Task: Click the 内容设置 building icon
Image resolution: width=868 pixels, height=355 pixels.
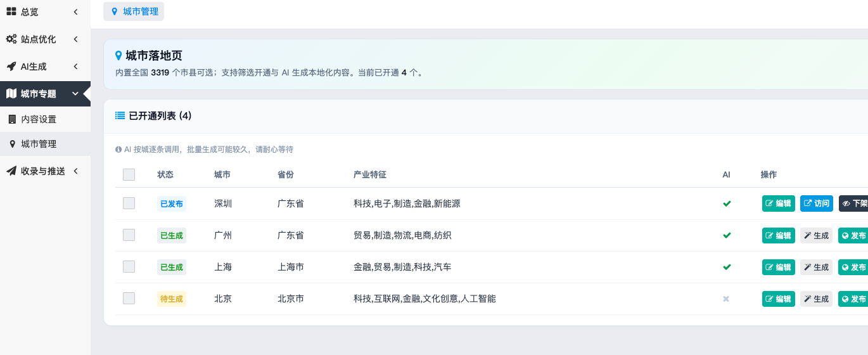Action: [x=11, y=119]
